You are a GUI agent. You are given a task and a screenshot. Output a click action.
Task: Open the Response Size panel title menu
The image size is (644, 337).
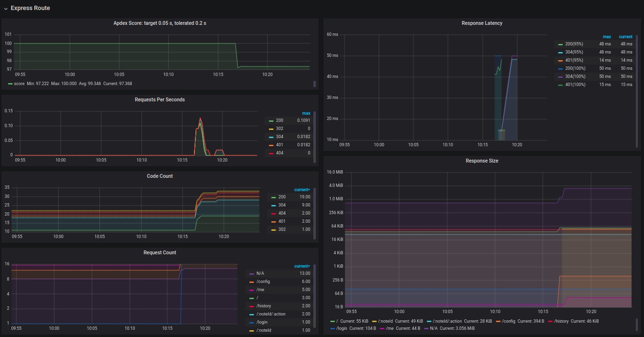pos(482,161)
